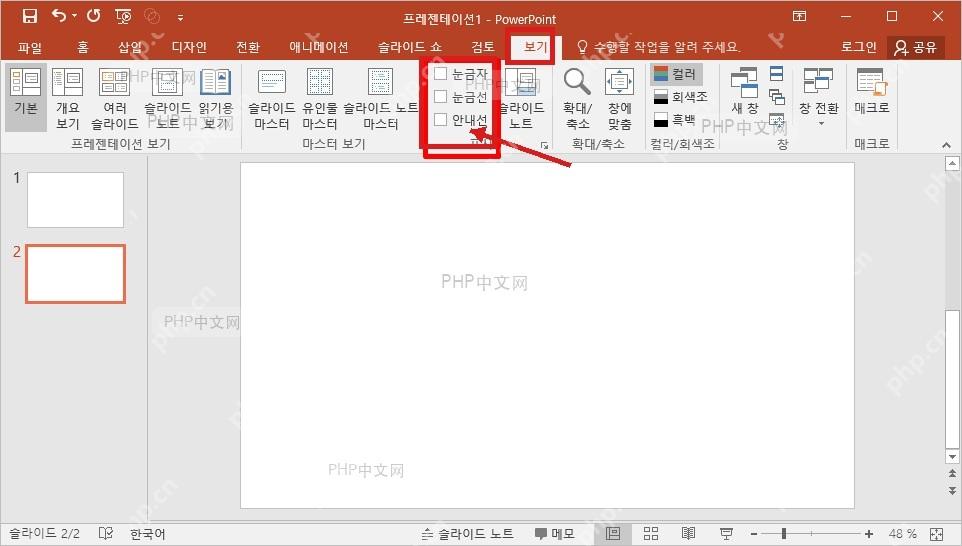Click the 공유 button
Viewport: 962px width, 546px height.
915,47
